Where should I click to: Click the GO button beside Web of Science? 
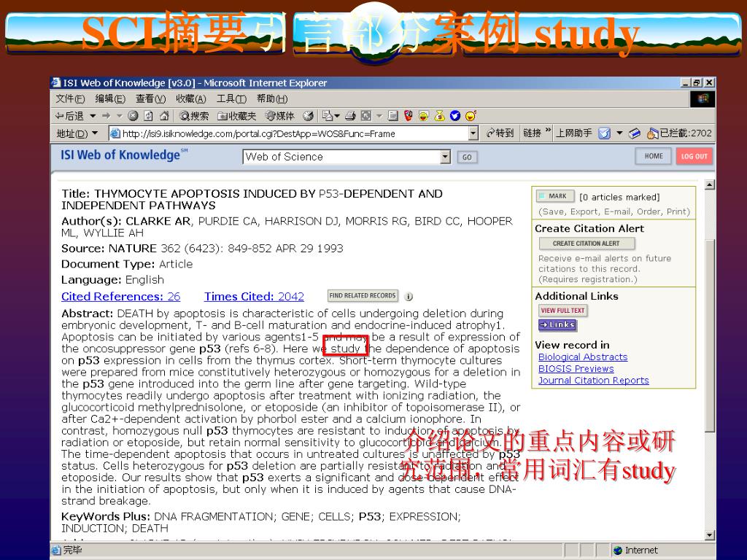click(467, 157)
